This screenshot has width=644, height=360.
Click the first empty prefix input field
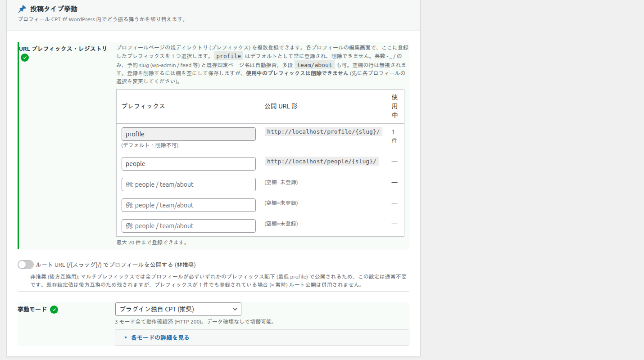(189, 184)
